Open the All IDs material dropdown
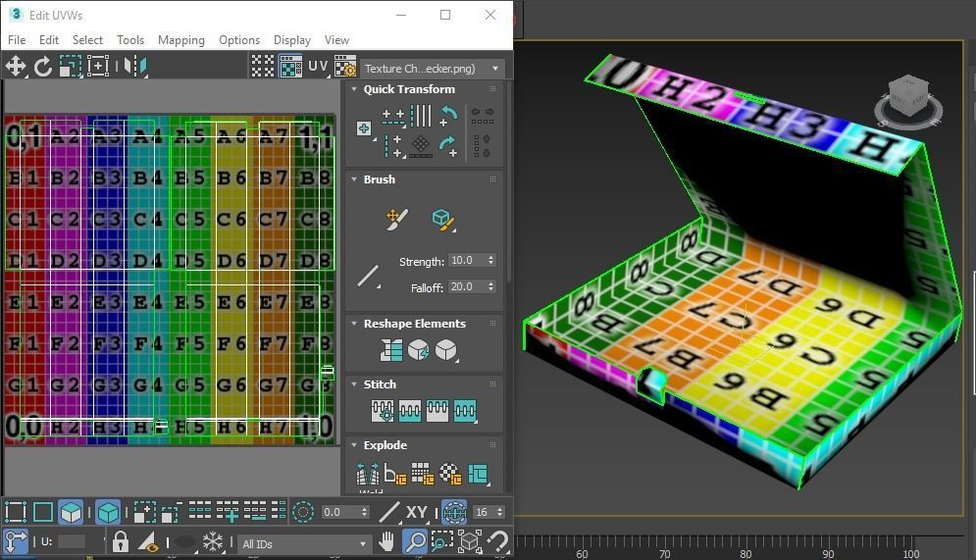The image size is (976, 560). click(303, 544)
